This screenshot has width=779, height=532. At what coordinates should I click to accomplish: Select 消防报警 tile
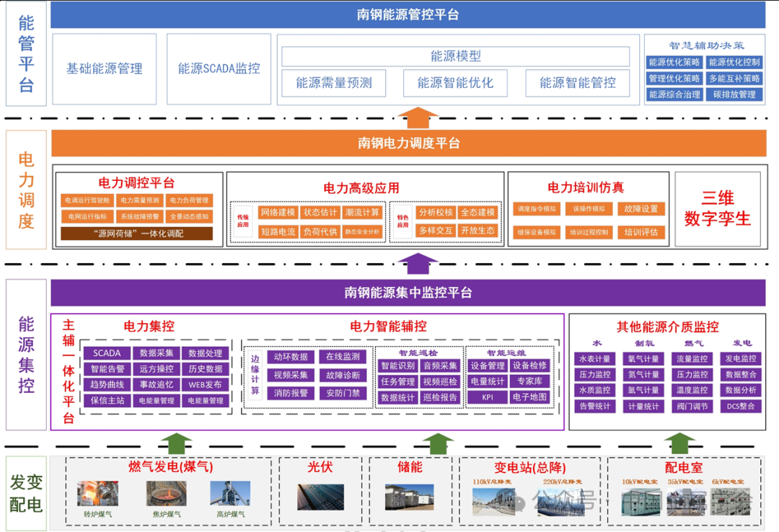[x=291, y=393]
